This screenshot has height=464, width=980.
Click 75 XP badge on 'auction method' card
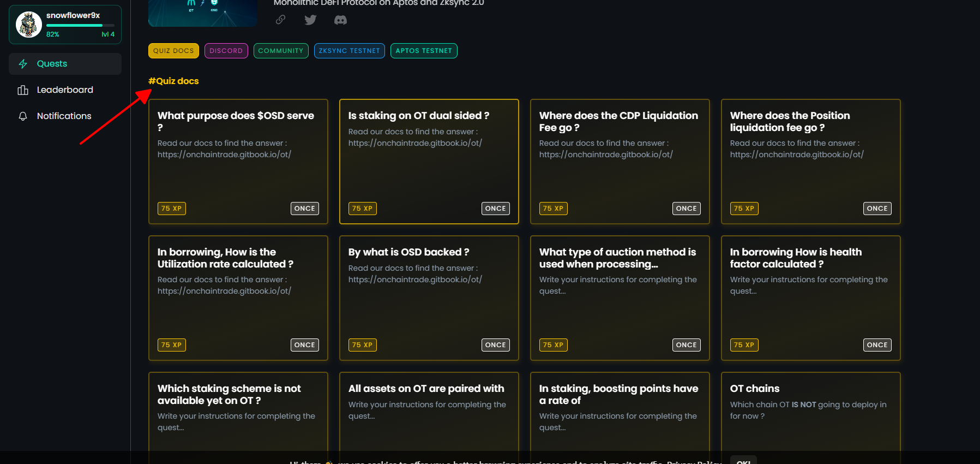tap(554, 345)
